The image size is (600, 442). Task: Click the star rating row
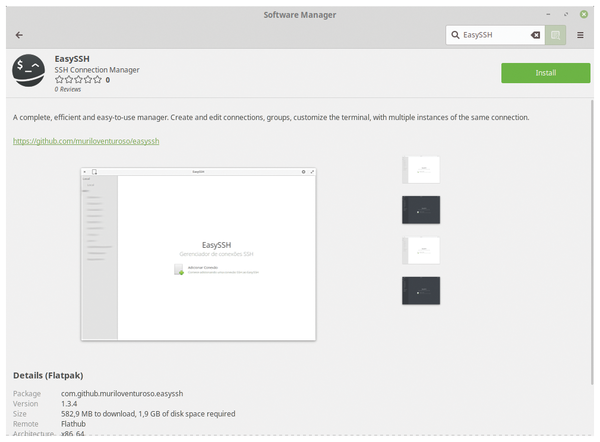[78, 80]
